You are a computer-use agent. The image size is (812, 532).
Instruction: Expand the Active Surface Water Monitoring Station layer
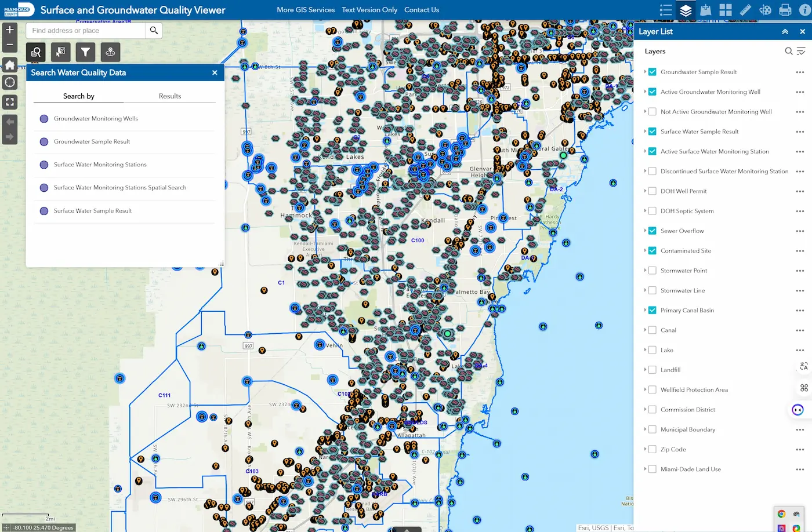pos(645,151)
